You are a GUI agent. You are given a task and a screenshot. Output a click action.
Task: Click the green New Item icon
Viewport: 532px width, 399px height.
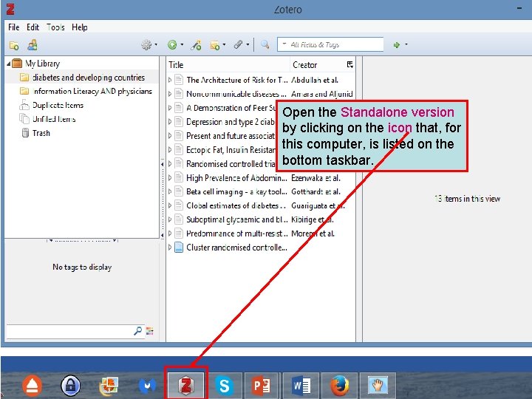tap(172, 45)
